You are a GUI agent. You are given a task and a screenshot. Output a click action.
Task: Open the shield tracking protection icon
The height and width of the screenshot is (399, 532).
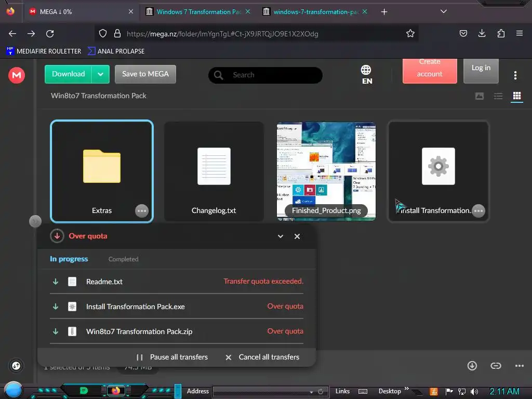click(x=103, y=33)
